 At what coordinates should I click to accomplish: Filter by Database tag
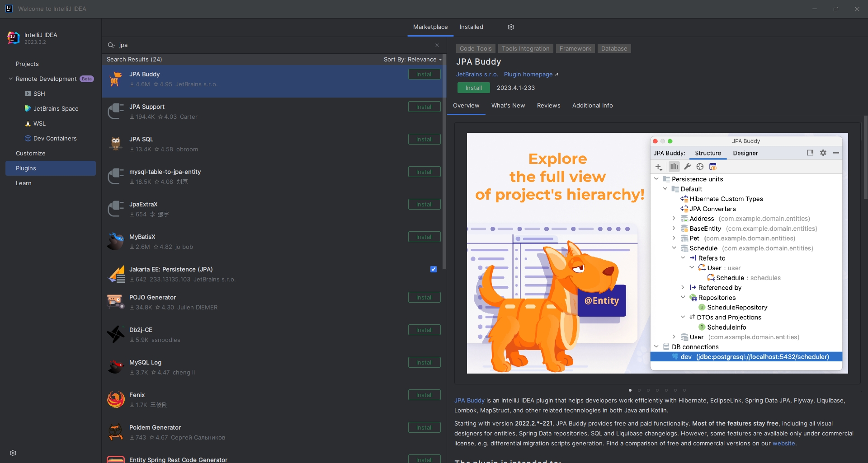[x=614, y=48]
